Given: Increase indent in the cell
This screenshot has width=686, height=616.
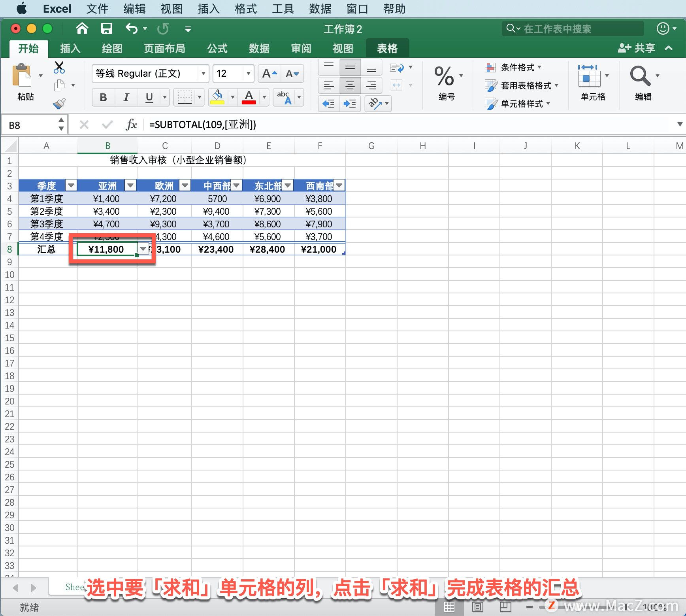Looking at the screenshot, I should tap(350, 104).
